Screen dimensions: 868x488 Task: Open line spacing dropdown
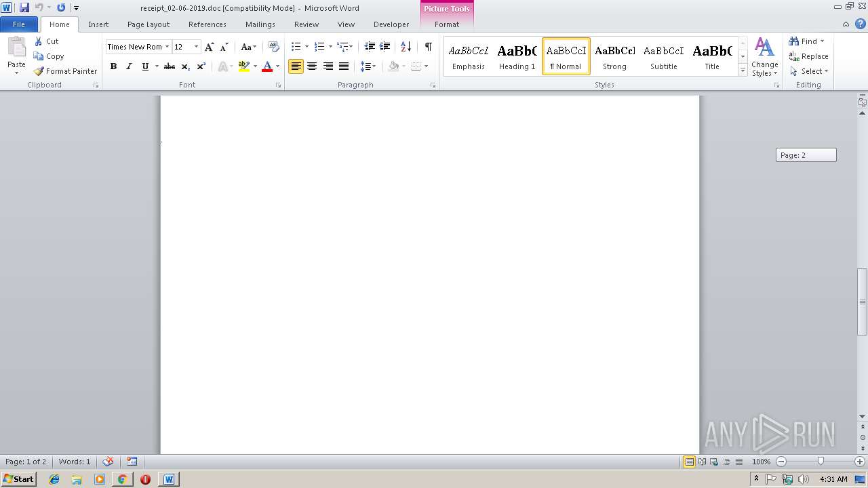368,66
